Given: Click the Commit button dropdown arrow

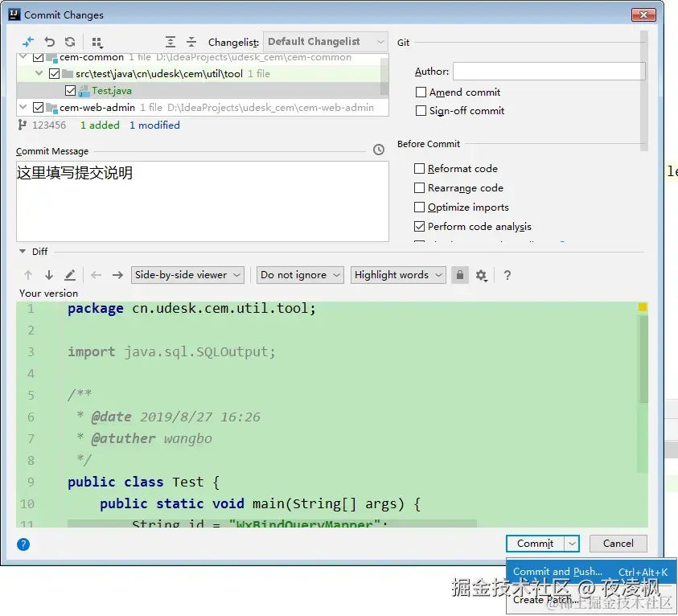Looking at the screenshot, I should (572, 544).
